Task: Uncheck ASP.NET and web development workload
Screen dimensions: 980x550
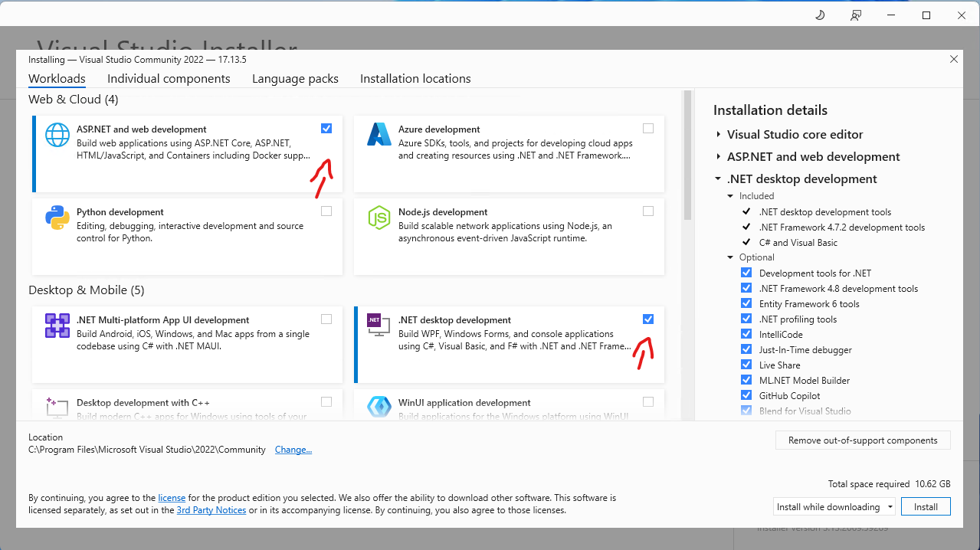Action: pos(326,129)
